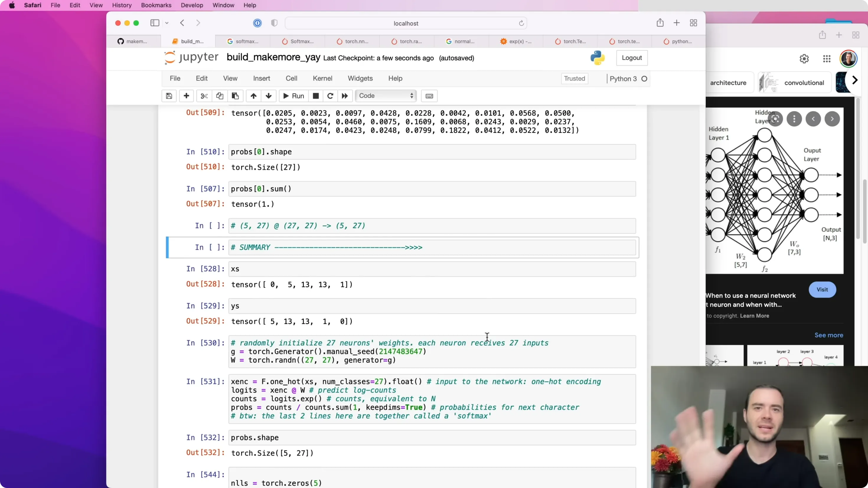
Task: Expand more image filter chips arrow
Action: pyautogui.click(x=855, y=80)
